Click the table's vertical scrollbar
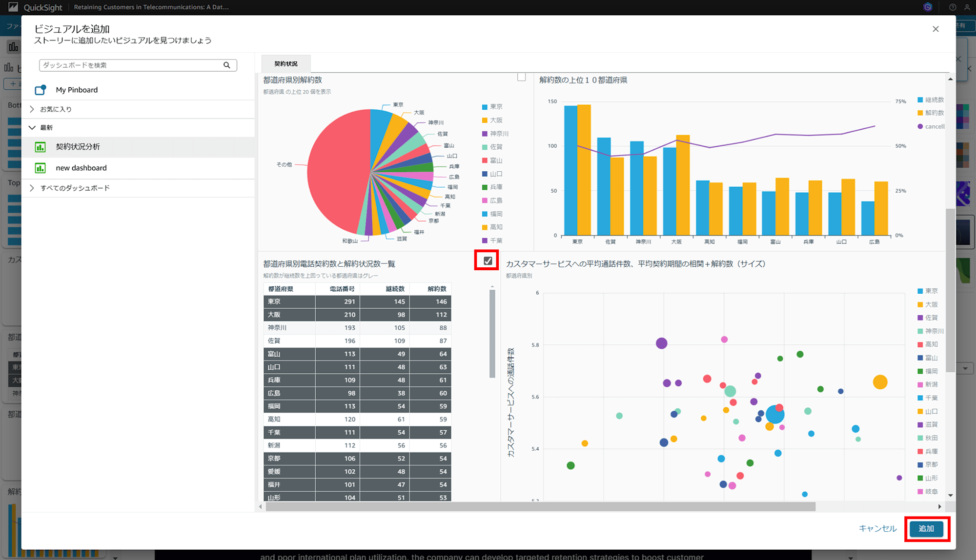 pos(492,334)
